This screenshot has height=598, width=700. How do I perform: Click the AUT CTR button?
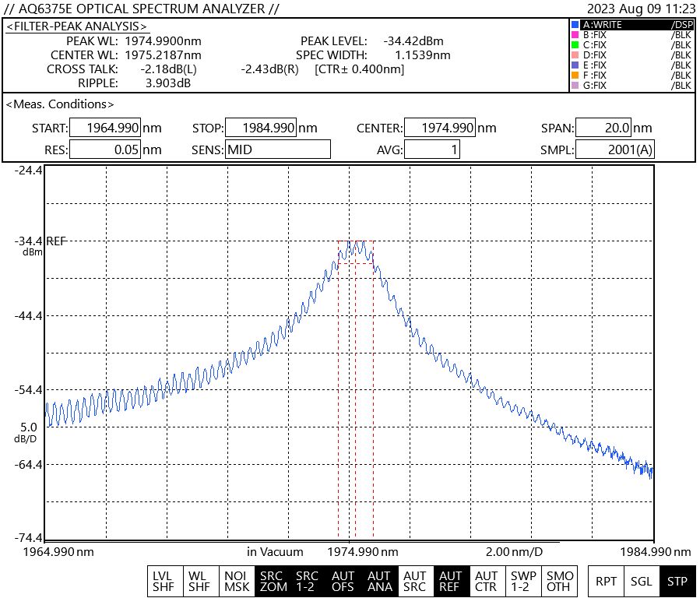tap(486, 582)
